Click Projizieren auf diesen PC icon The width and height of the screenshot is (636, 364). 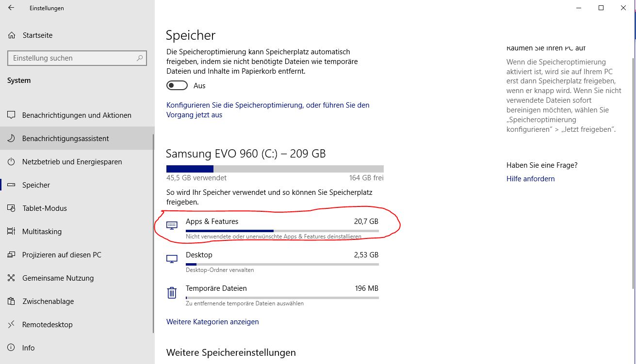12,255
